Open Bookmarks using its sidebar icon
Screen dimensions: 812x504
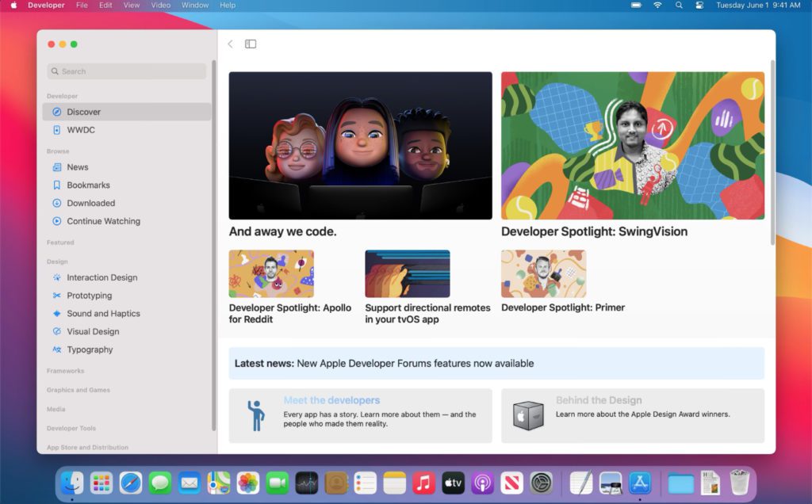tap(57, 185)
